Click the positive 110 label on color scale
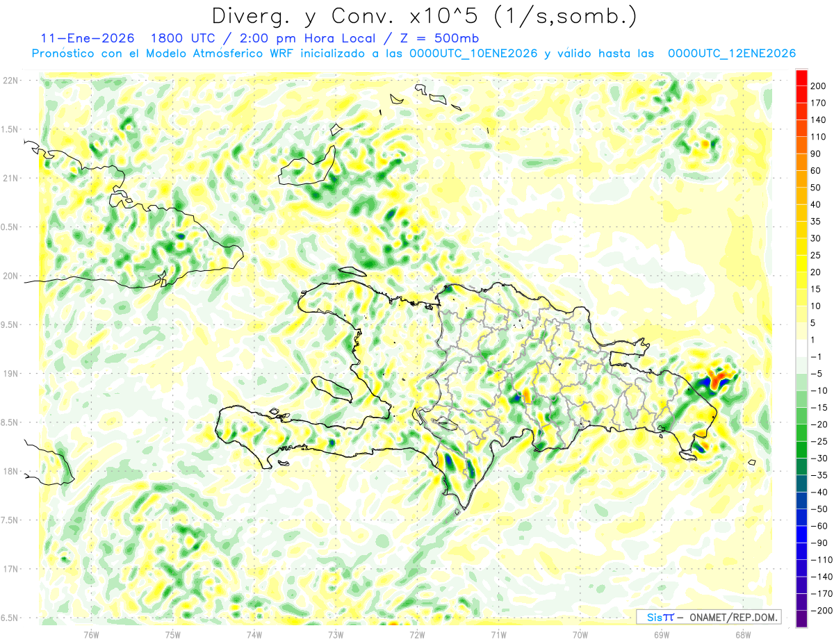Viewport: 834px width, 644px height. pyautogui.click(x=819, y=137)
